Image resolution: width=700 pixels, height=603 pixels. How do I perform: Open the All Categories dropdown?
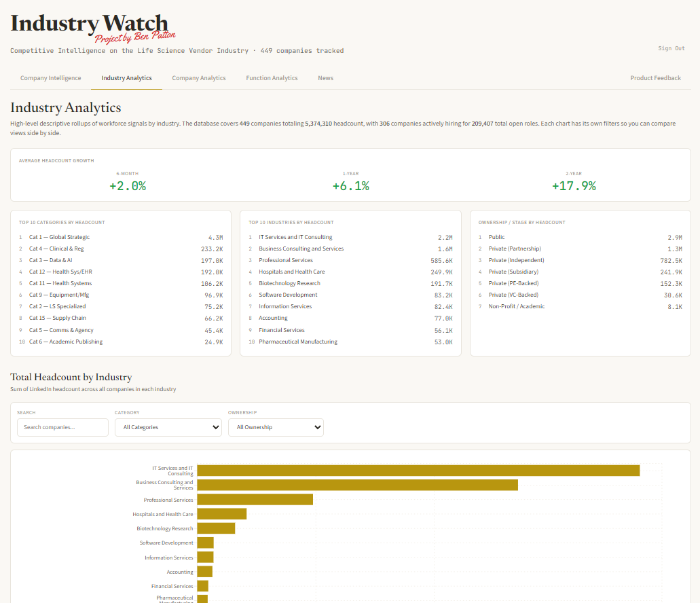click(168, 427)
